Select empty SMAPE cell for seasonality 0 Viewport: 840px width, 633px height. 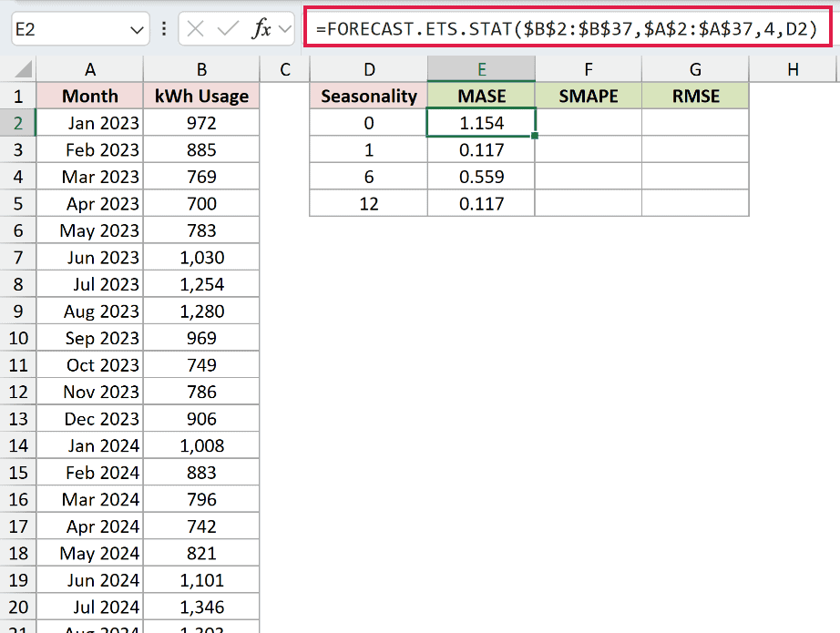(589, 123)
